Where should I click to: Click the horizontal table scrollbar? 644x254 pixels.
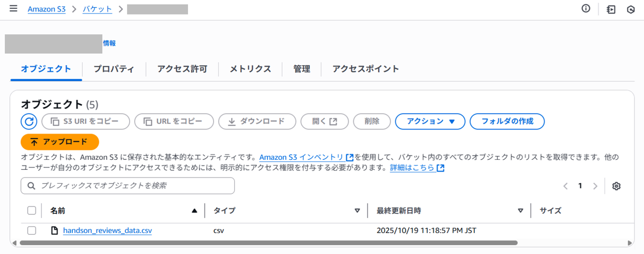pyautogui.click(x=268, y=243)
